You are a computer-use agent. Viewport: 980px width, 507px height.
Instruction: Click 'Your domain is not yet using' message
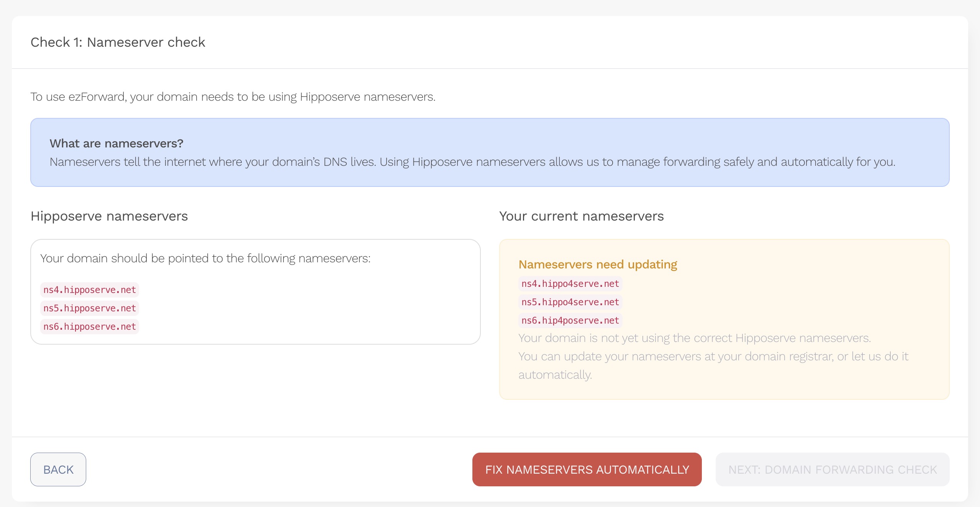point(694,338)
